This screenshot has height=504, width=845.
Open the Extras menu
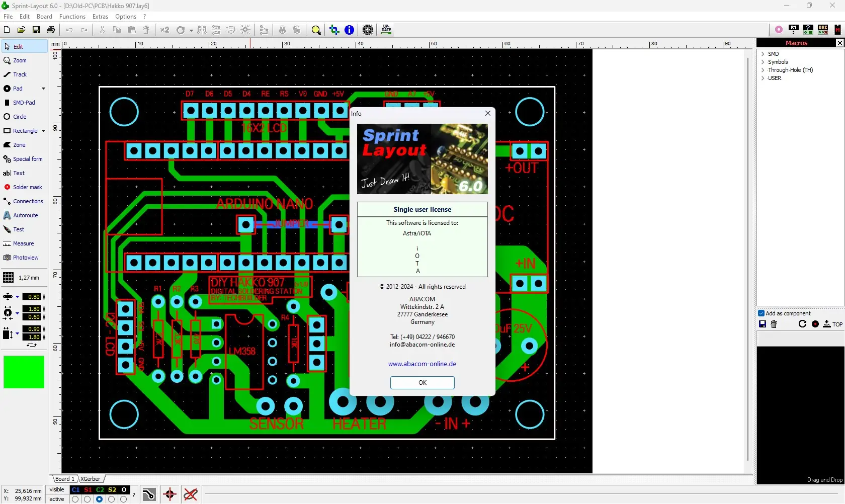coord(101,17)
